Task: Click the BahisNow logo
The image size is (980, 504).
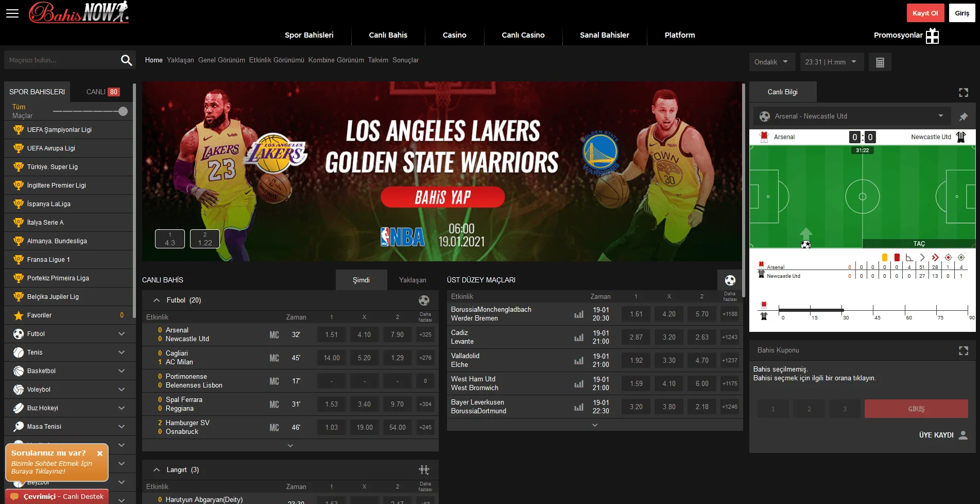Action: pyautogui.click(x=79, y=13)
